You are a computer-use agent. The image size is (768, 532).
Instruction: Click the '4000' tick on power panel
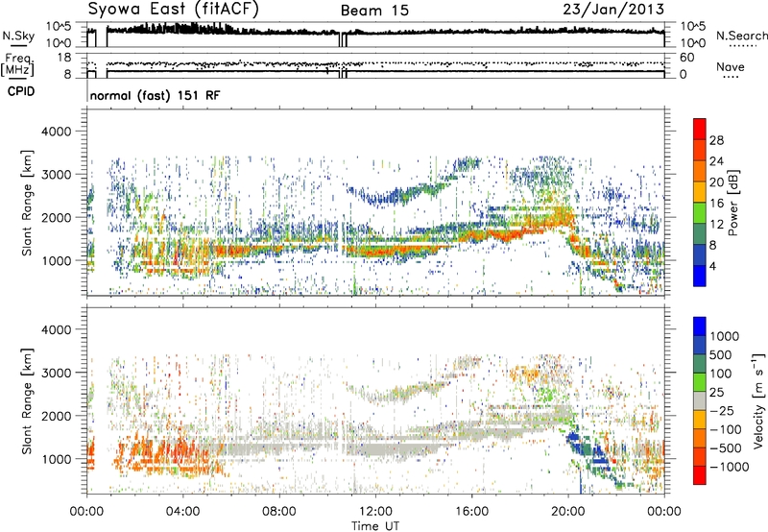pos(56,132)
